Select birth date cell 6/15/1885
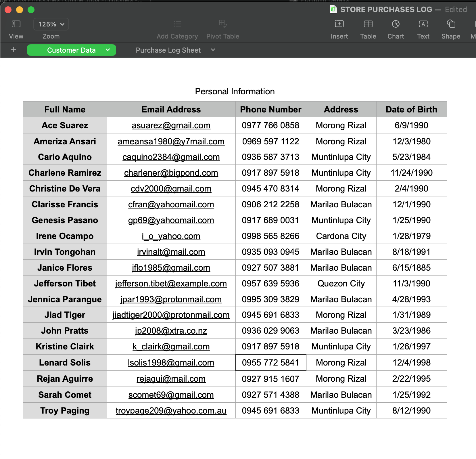The height and width of the screenshot is (459, 476). coord(412,268)
